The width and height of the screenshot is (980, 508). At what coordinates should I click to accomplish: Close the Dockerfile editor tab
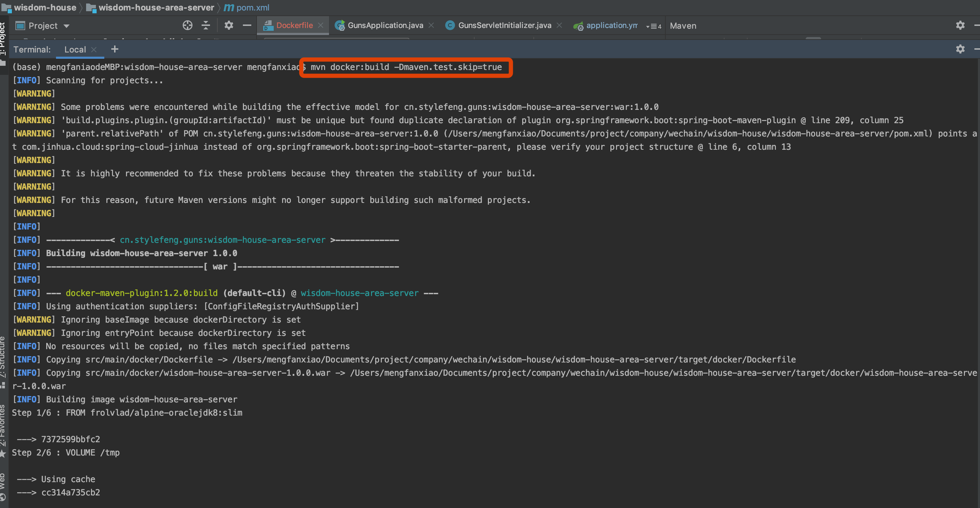pos(321,25)
